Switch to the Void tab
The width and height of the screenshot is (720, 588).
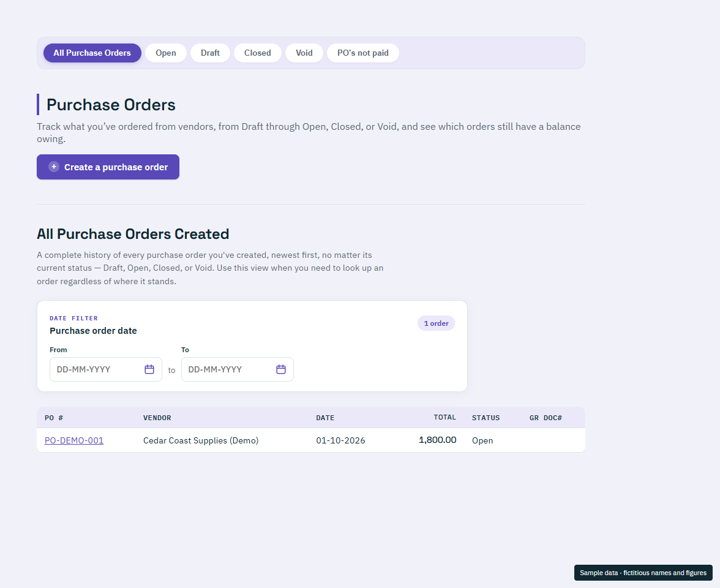click(304, 53)
